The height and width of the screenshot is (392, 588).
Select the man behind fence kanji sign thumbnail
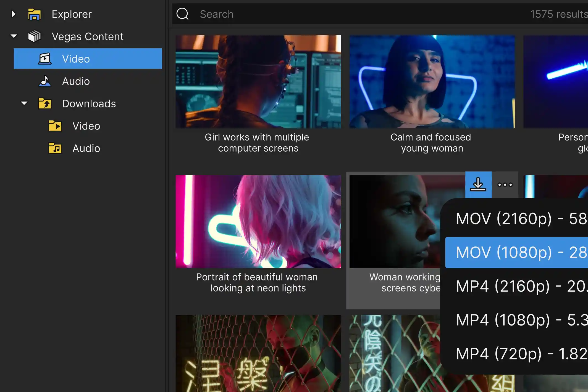395,353
